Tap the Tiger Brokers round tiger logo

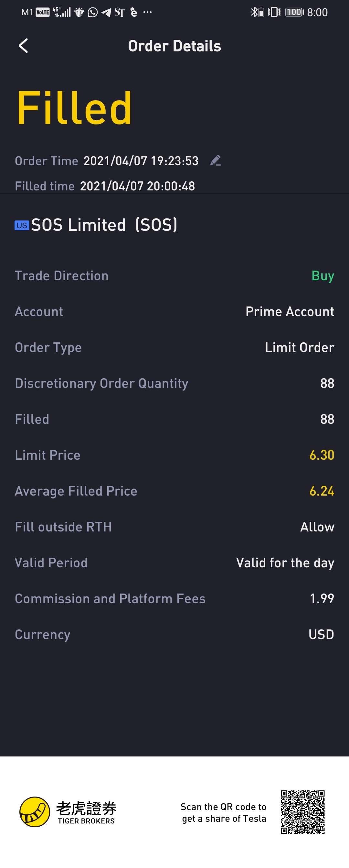35,811
